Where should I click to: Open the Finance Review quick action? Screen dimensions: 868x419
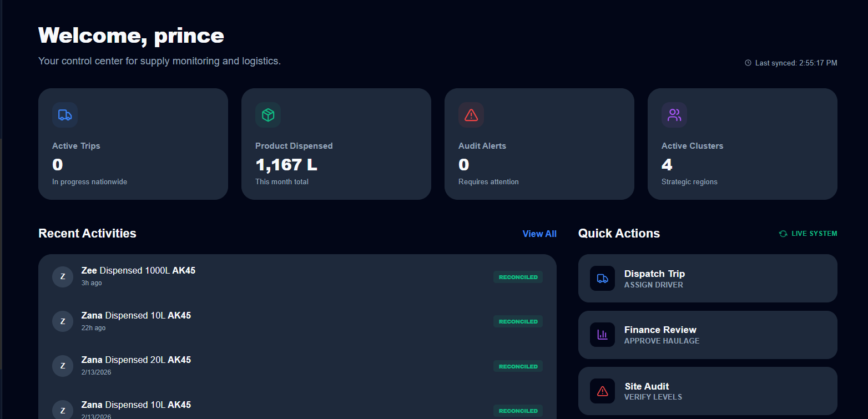pos(708,335)
